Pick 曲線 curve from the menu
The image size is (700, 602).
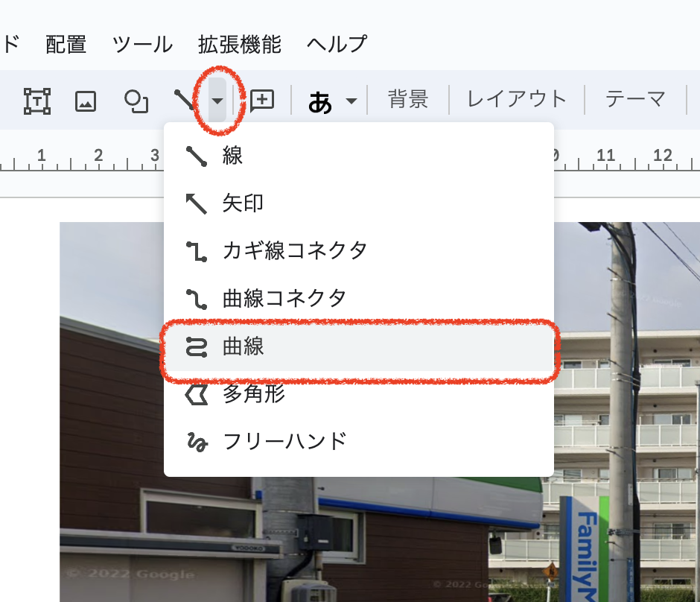pos(243,346)
